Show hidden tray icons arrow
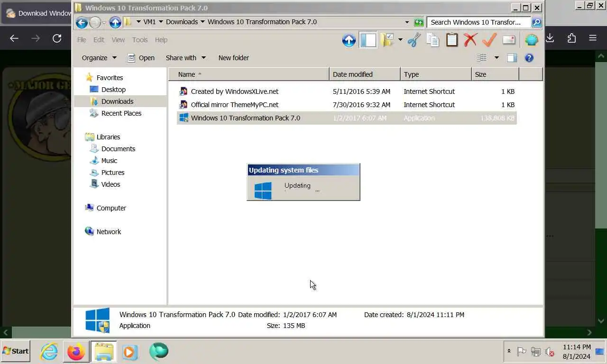The image size is (607, 364). click(509, 351)
